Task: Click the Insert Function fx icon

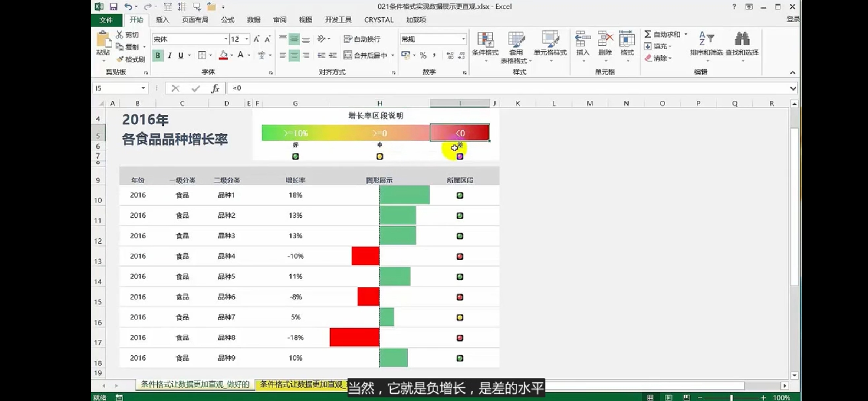Action: click(215, 88)
